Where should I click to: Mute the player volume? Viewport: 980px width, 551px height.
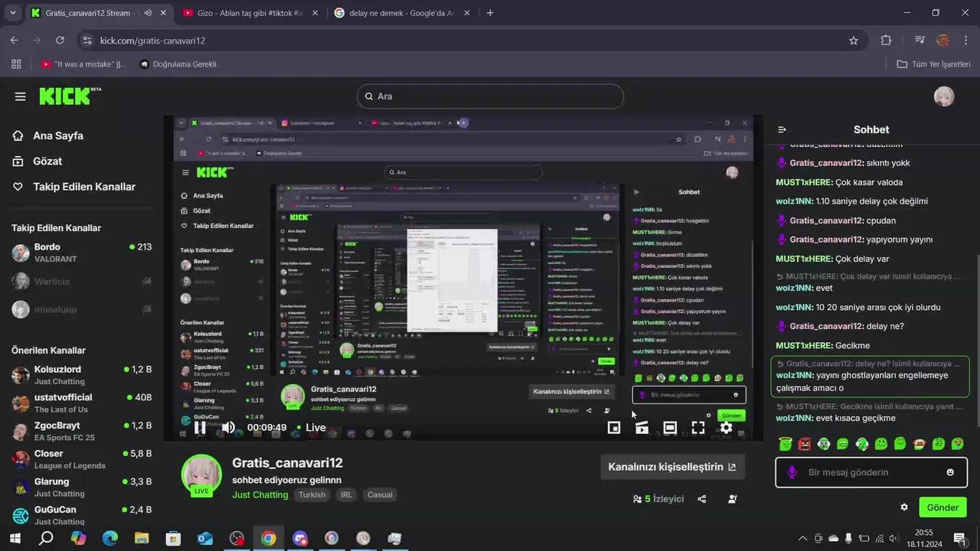228,428
